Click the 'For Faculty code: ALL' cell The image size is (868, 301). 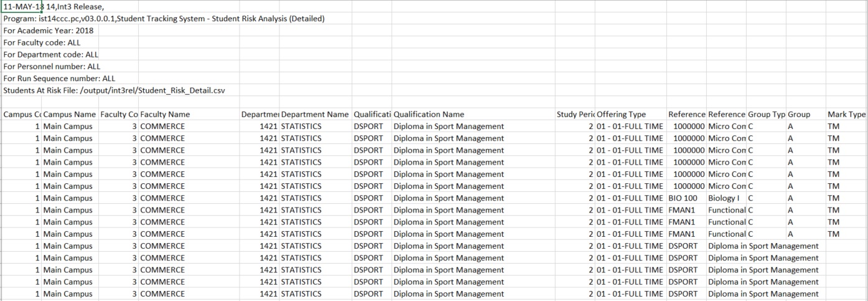(x=21, y=43)
